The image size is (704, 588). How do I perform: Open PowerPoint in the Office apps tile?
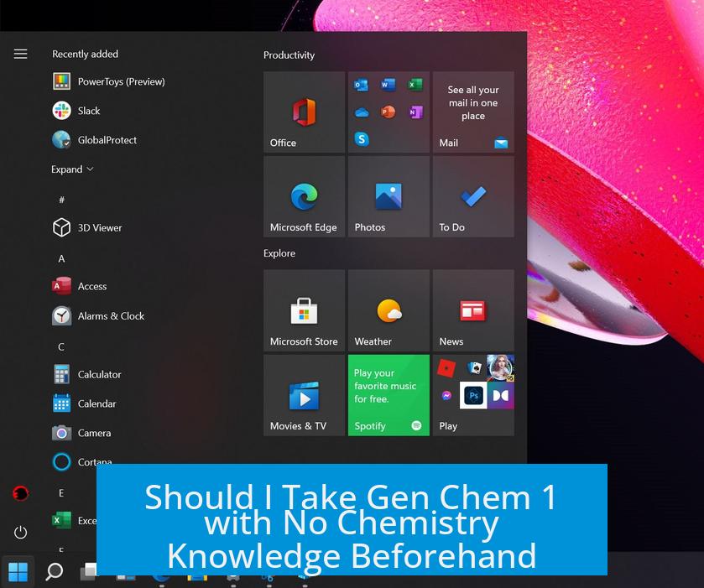pyautogui.click(x=388, y=112)
